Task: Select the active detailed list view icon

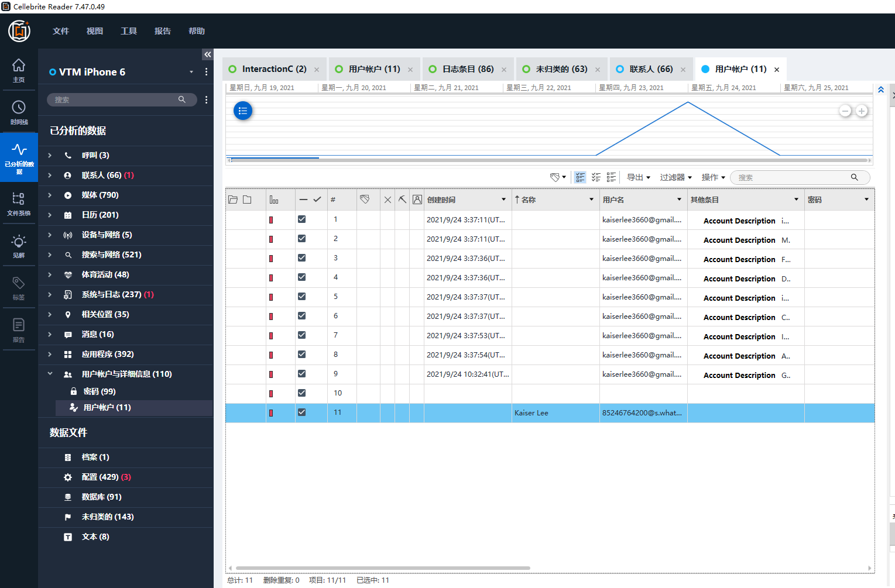Action: (580, 177)
